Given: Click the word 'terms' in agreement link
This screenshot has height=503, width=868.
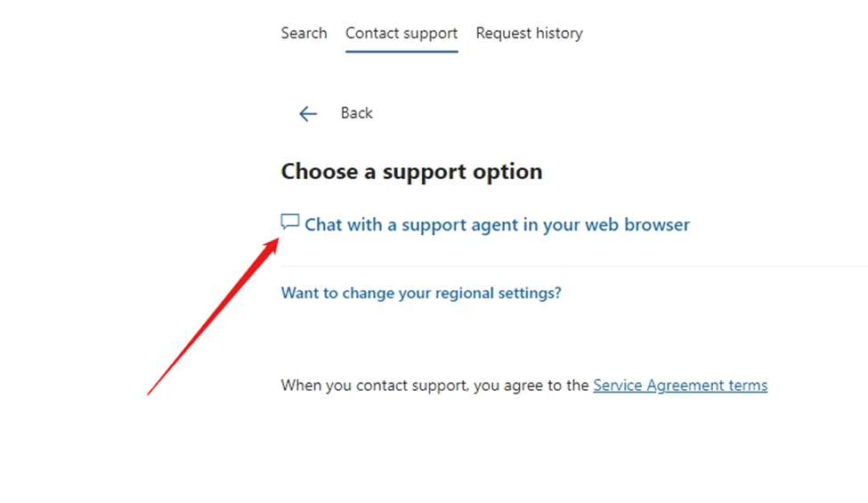Looking at the screenshot, I should tap(748, 385).
